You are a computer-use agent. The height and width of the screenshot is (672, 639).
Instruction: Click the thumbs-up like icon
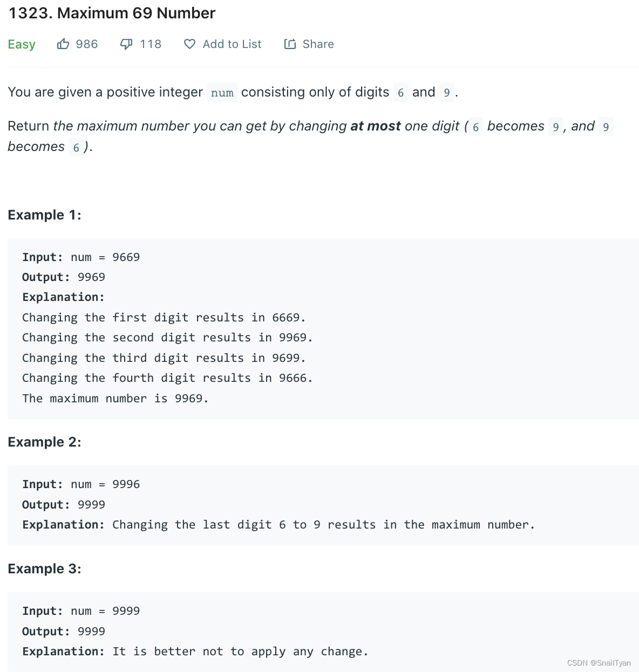(63, 44)
